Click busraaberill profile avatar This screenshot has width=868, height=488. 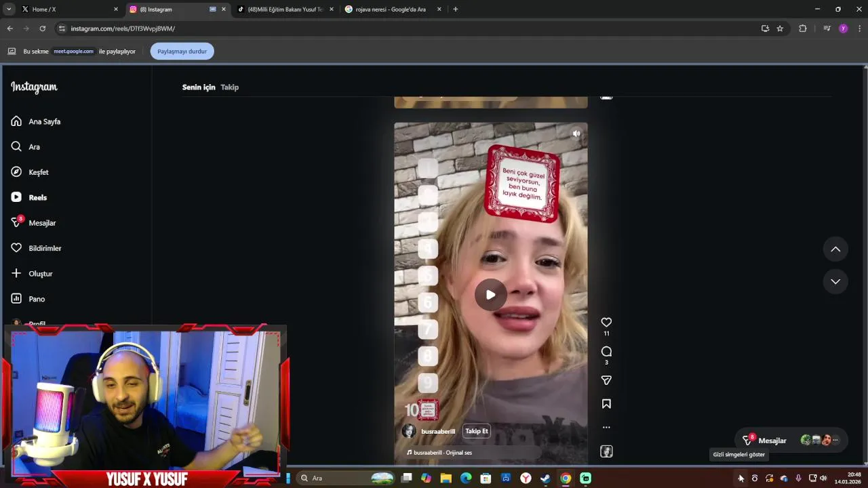click(409, 431)
